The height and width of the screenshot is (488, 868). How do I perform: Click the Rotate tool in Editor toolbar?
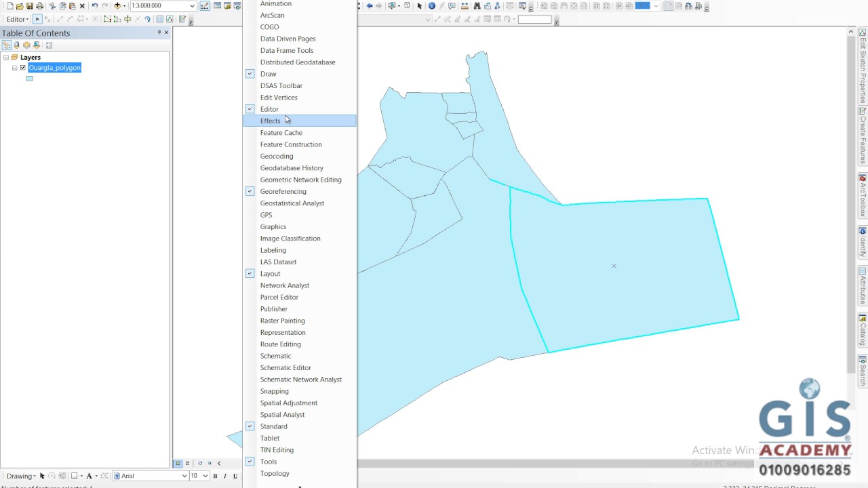[x=147, y=19]
